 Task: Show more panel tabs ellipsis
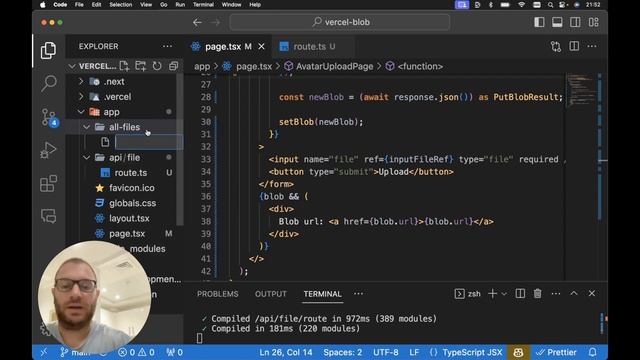[x=358, y=294]
